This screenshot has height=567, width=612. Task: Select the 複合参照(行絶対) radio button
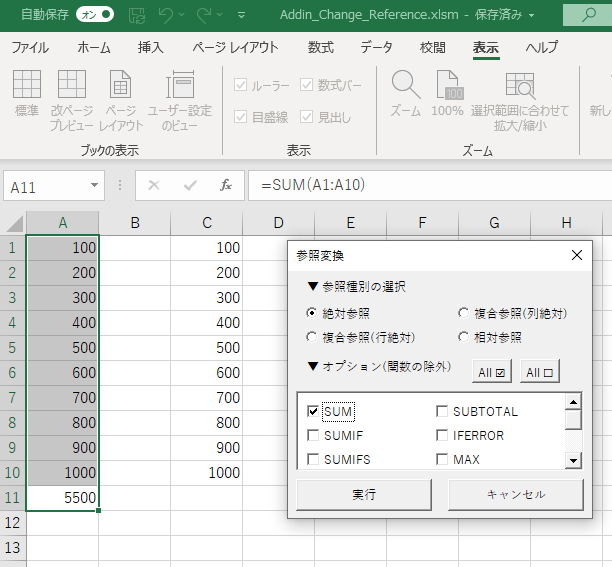311,337
